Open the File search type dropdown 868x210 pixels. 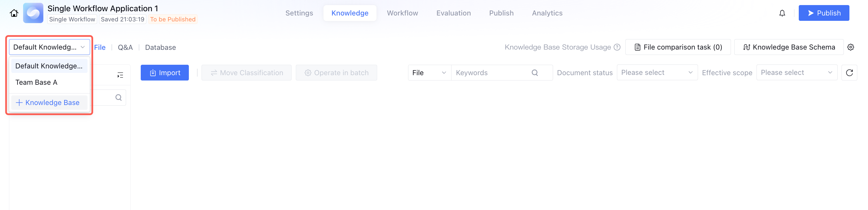coord(429,73)
